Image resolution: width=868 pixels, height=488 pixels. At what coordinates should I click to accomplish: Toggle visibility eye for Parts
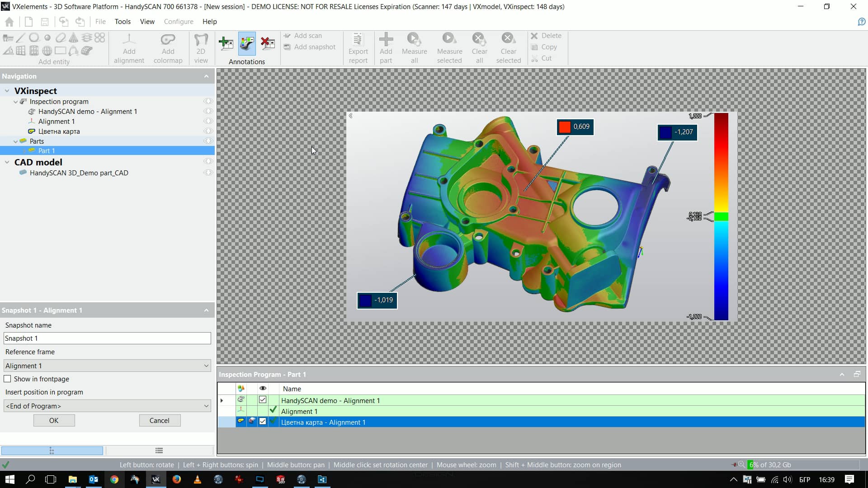[208, 141]
